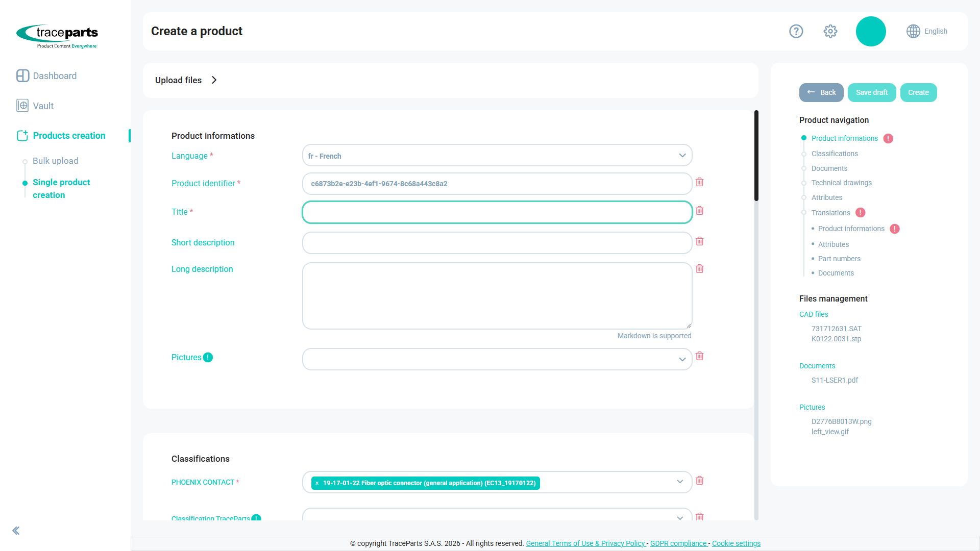The height and width of the screenshot is (551, 980).
Task: Open the GDPR compliance link
Action: coord(678,544)
